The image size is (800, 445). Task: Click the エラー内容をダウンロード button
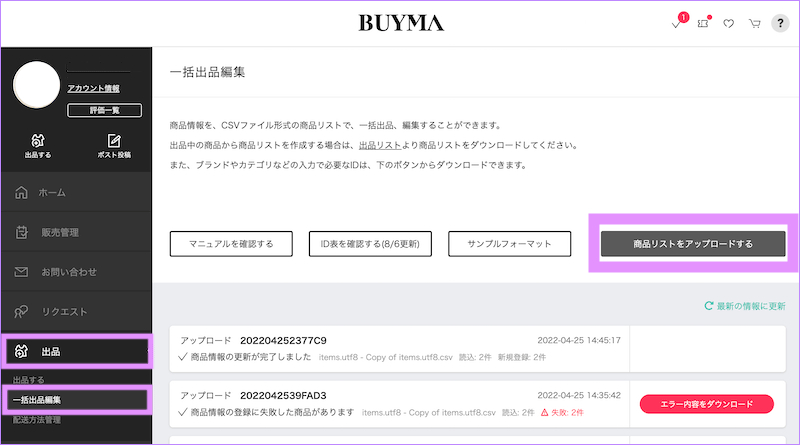click(707, 404)
